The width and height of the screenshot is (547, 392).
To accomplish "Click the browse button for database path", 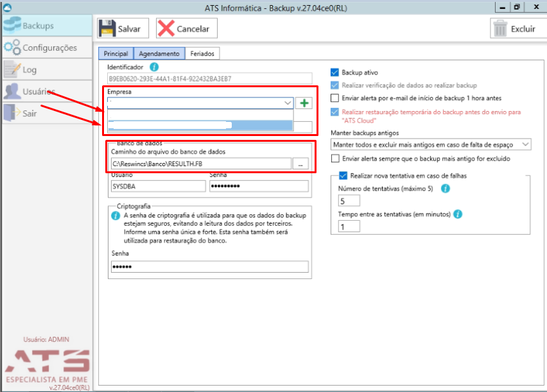I will [300, 164].
